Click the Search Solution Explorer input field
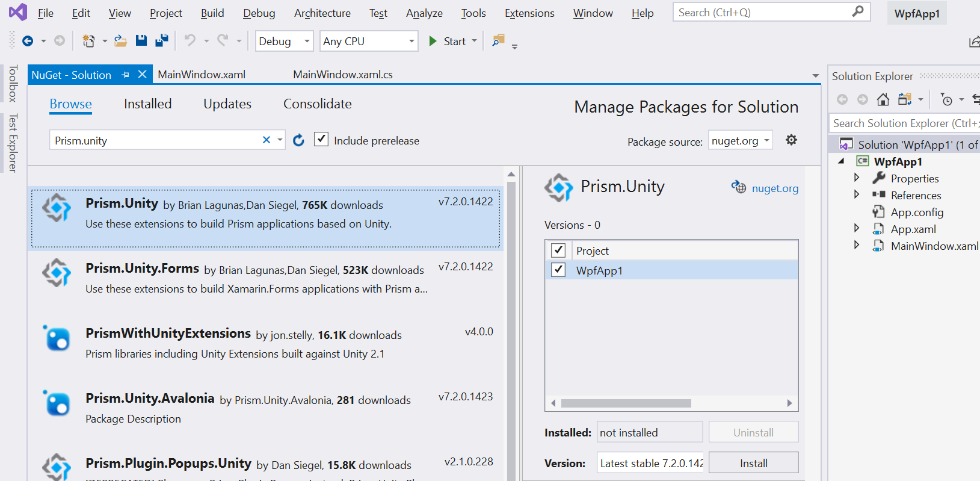Viewport: 980px width, 481px height. [x=904, y=123]
